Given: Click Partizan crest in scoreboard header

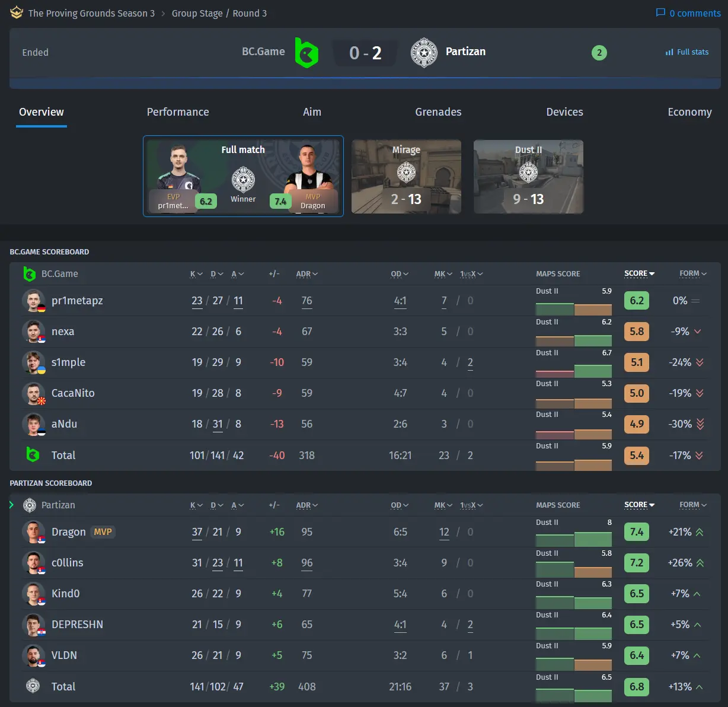Looking at the screenshot, I should (x=29, y=505).
